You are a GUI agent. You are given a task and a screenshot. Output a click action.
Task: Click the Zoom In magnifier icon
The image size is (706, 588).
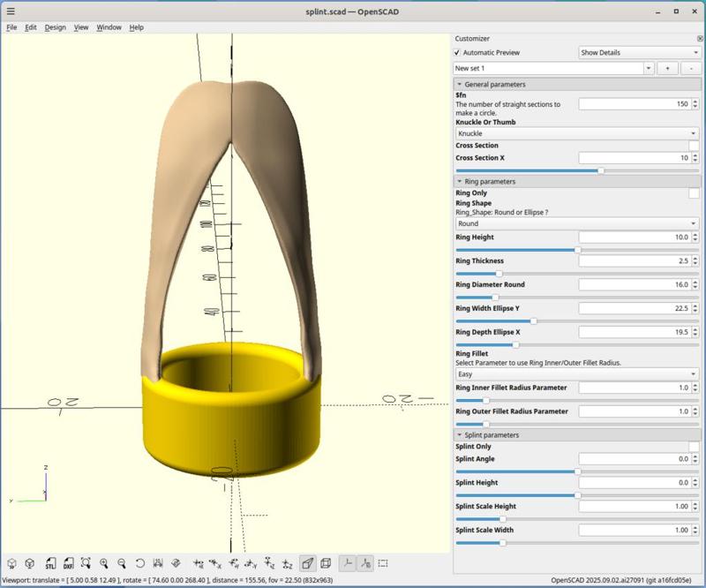coord(104,563)
